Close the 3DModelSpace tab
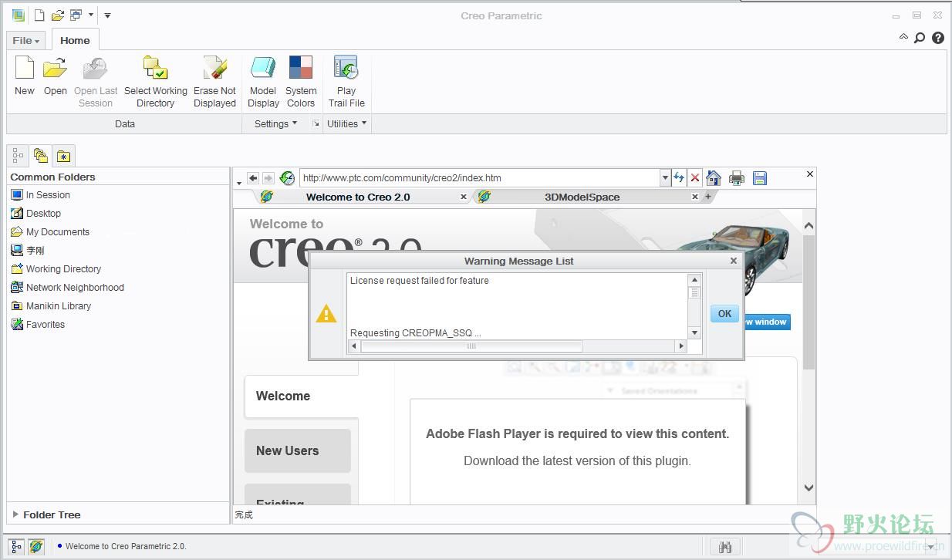 694,197
